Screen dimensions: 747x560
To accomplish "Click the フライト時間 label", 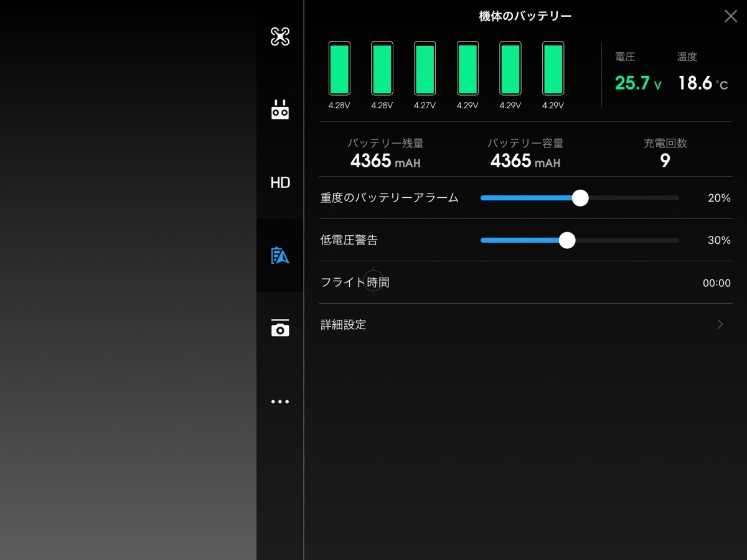I will click(355, 282).
